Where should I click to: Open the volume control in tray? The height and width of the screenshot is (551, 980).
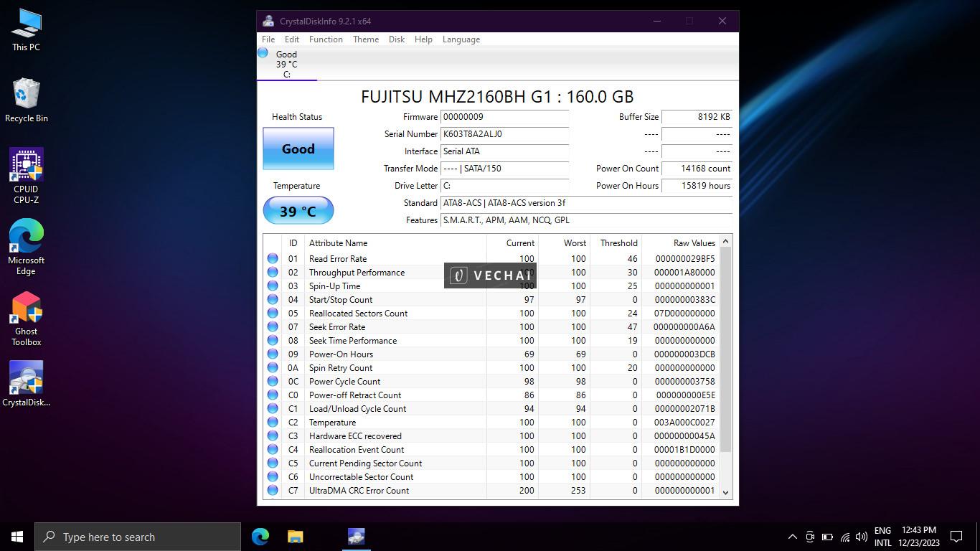pos(862,537)
